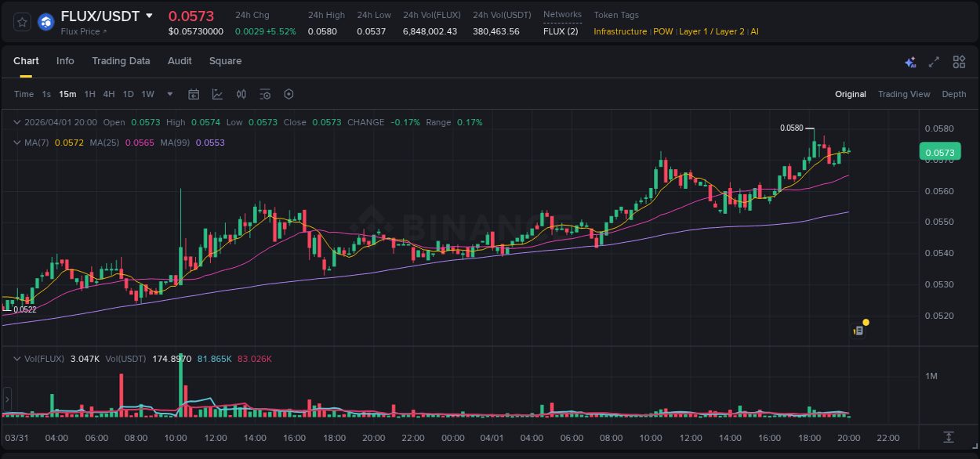Toggle the favorite star for FLUX/USDT
Image resolution: width=980 pixels, height=459 pixels.
tap(21, 22)
